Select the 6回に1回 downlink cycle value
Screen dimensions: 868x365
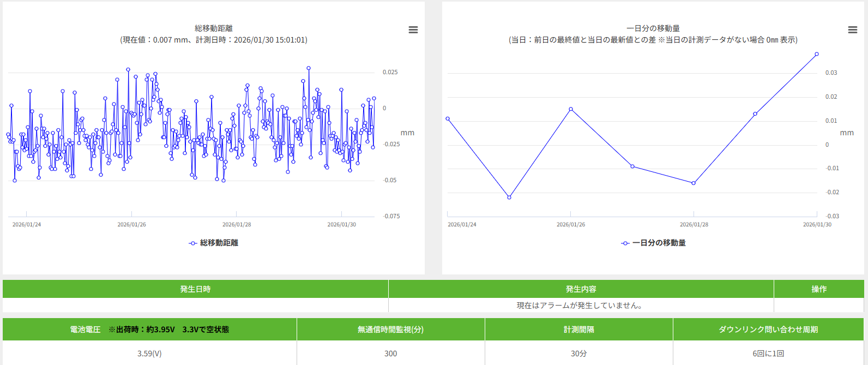(768, 354)
